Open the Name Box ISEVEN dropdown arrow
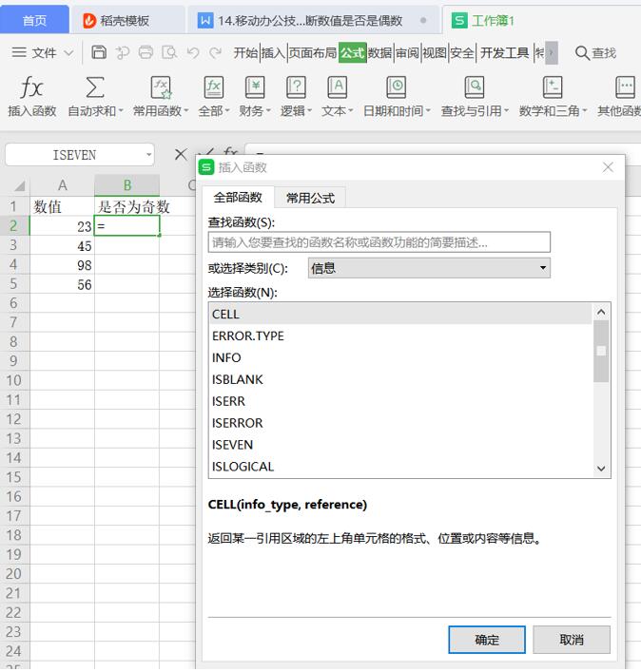This screenshot has height=672, width=641. point(148,155)
